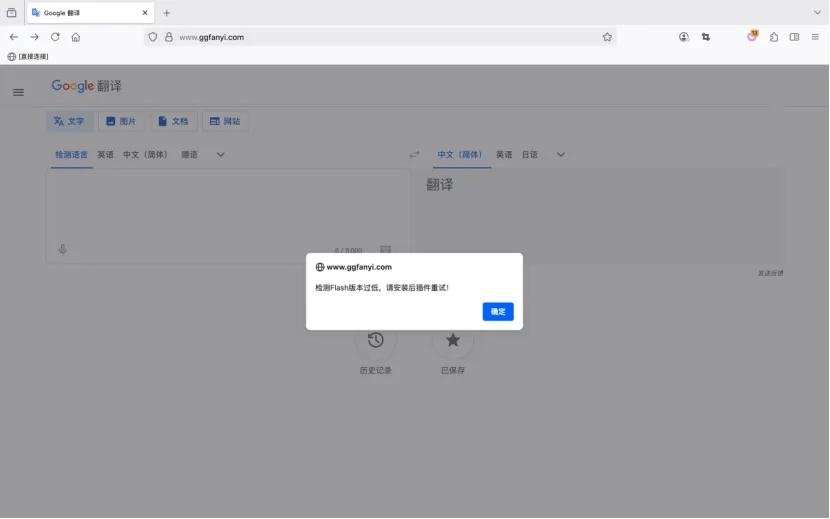
Task: Choose 德语 as source language
Action: [189, 155]
